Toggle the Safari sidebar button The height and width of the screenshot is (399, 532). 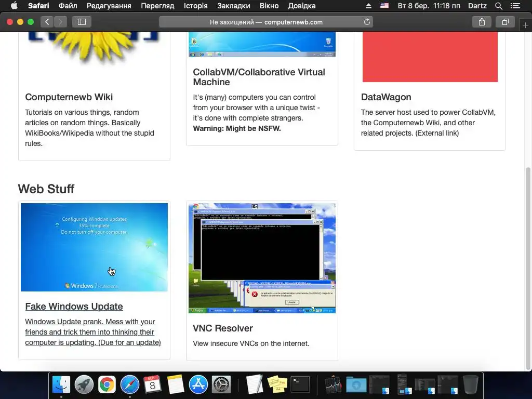point(82,22)
